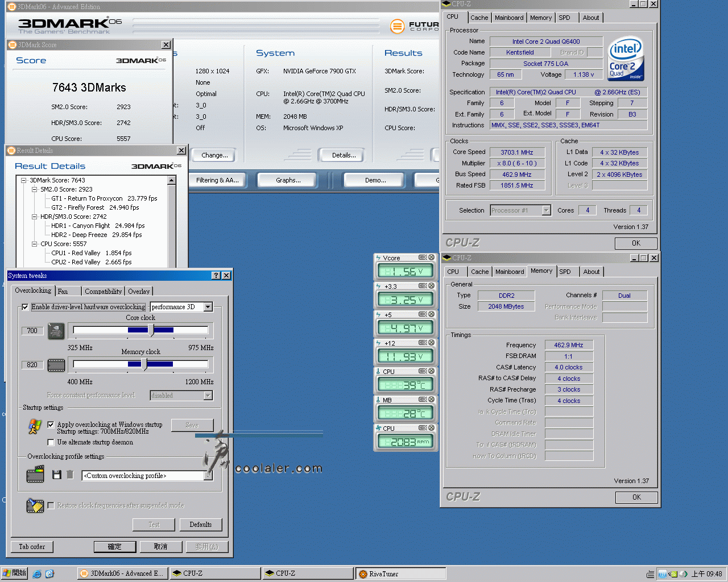Open settings icon on MB temperature monitor
728x582 pixels.
point(423,400)
